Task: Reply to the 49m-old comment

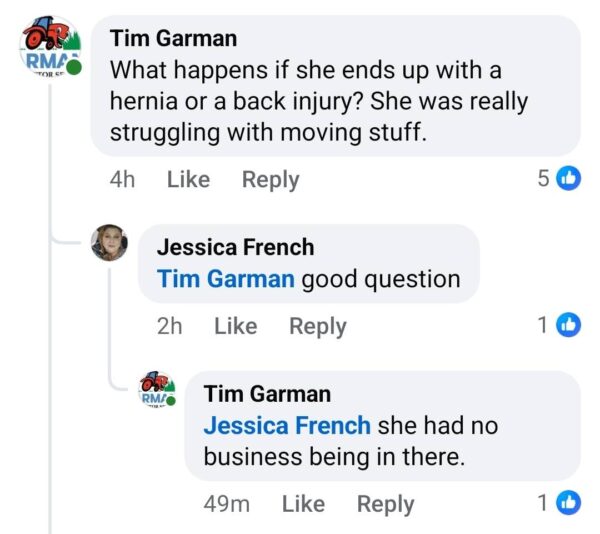Action: (385, 504)
